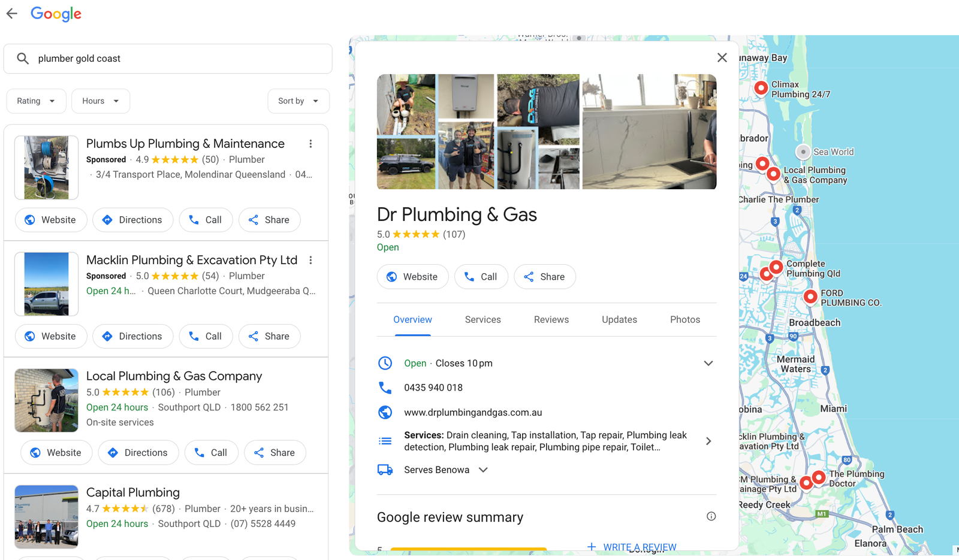
Task: Close the Dr Plumbing & Gas panel
Action: click(x=722, y=57)
